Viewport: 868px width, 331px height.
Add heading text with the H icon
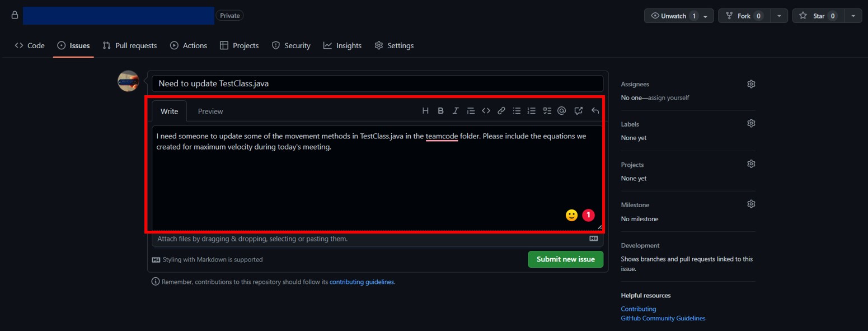click(425, 111)
